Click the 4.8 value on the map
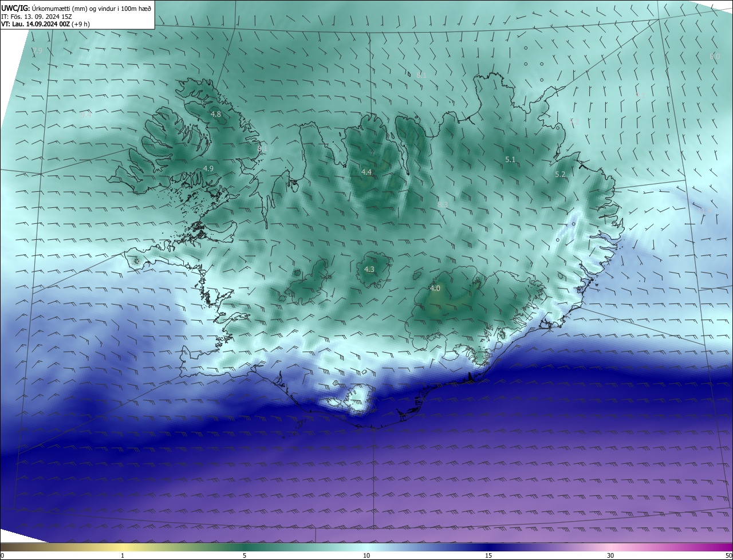This screenshot has height=560, width=733. (216, 115)
